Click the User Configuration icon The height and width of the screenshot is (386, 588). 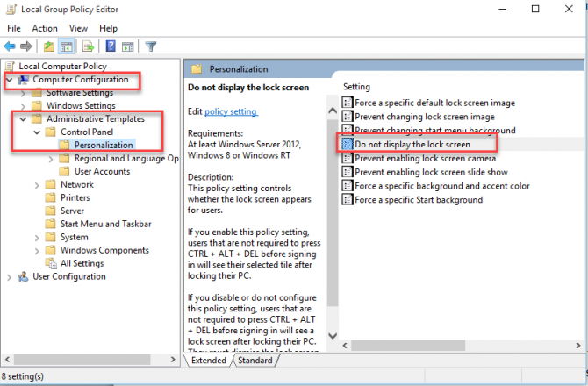coord(23,276)
